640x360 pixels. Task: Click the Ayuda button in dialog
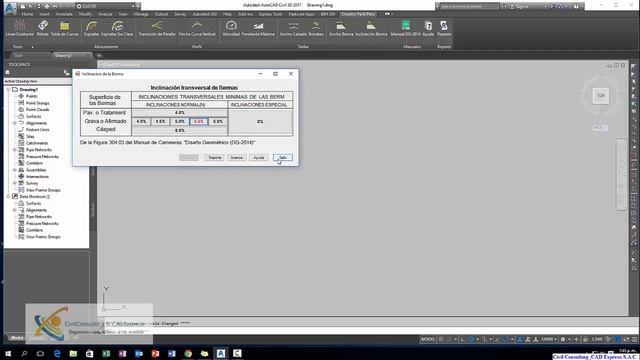click(x=259, y=158)
